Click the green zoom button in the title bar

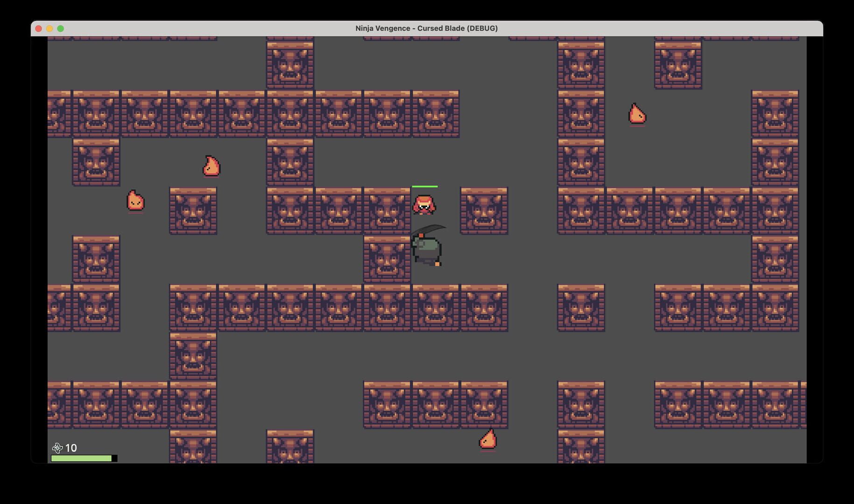(x=61, y=28)
